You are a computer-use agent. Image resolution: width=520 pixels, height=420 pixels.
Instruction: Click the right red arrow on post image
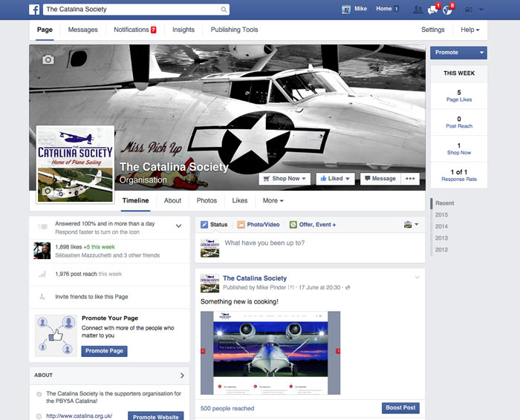click(x=338, y=351)
